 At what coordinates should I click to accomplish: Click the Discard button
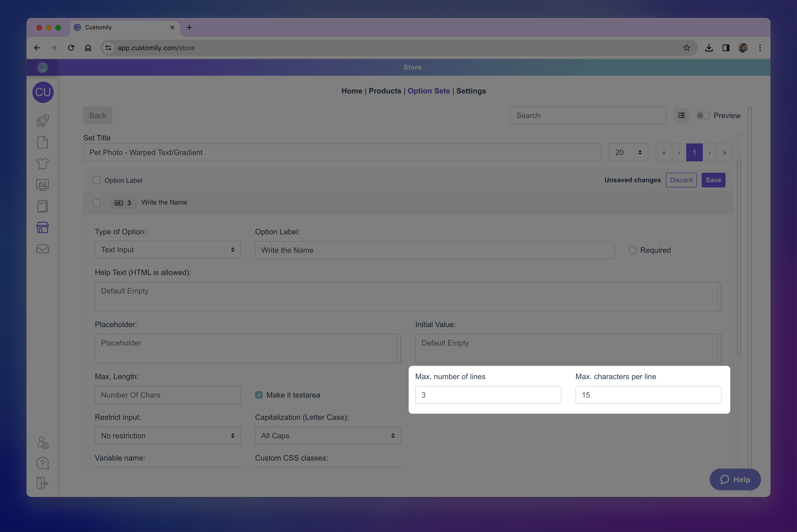pyautogui.click(x=681, y=180)
